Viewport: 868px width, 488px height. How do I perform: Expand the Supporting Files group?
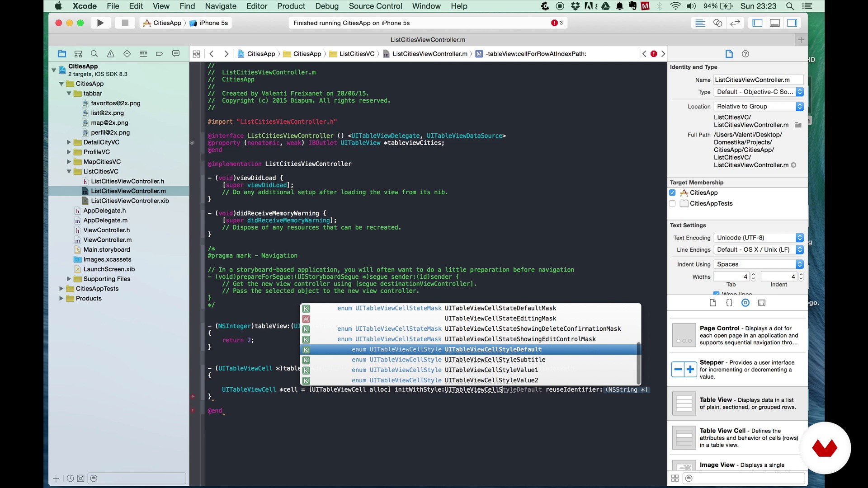pos(69,279)
